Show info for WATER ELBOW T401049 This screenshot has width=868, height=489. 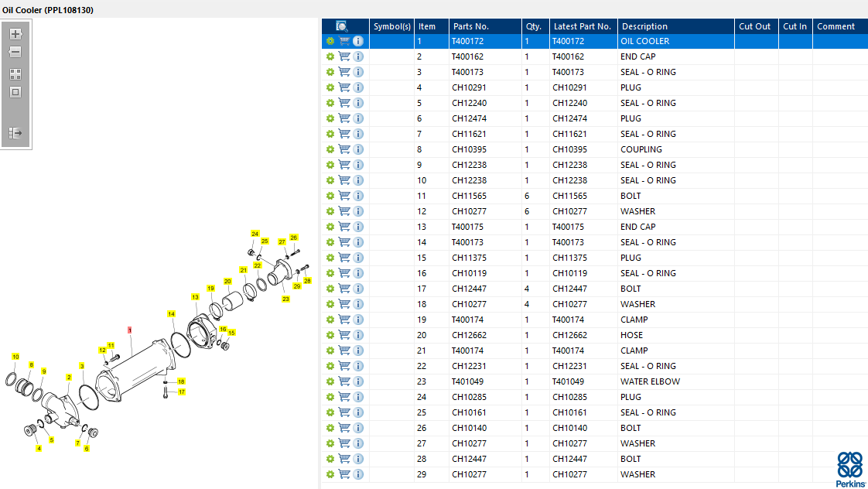(x=358, y=381)
